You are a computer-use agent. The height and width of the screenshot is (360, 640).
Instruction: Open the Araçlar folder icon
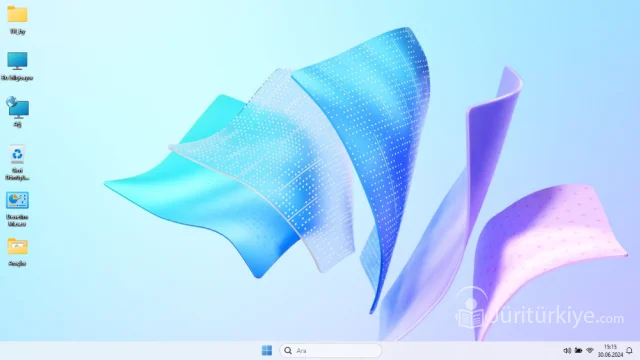coord(17,247)
